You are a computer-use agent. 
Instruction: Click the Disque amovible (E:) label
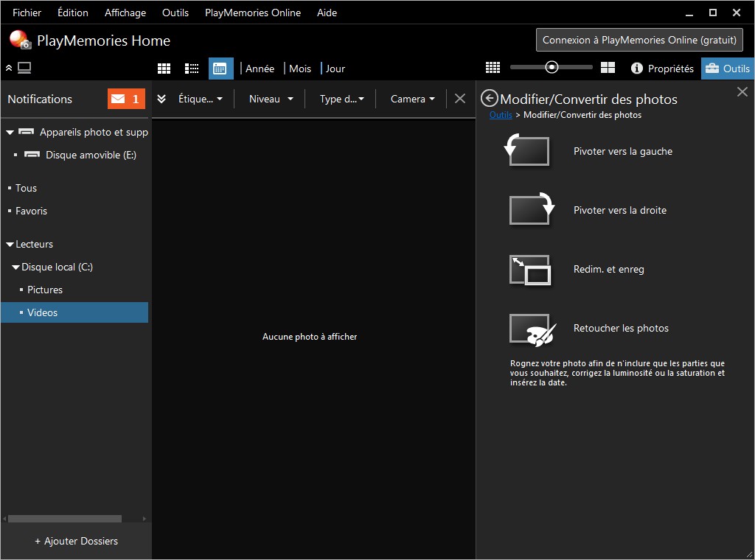[91, 155]
